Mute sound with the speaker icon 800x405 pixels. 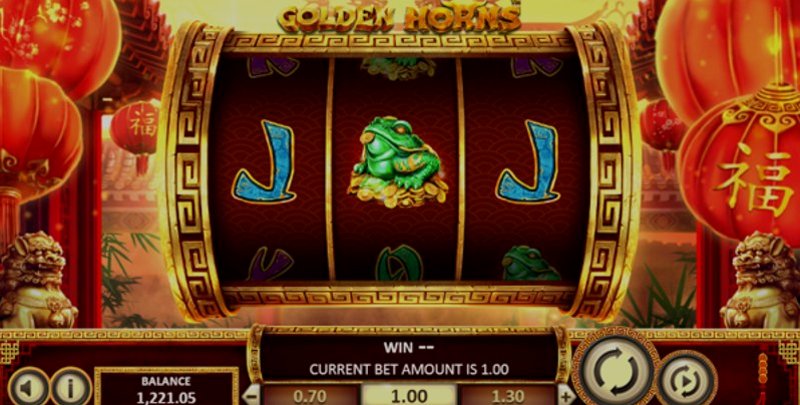28,389
